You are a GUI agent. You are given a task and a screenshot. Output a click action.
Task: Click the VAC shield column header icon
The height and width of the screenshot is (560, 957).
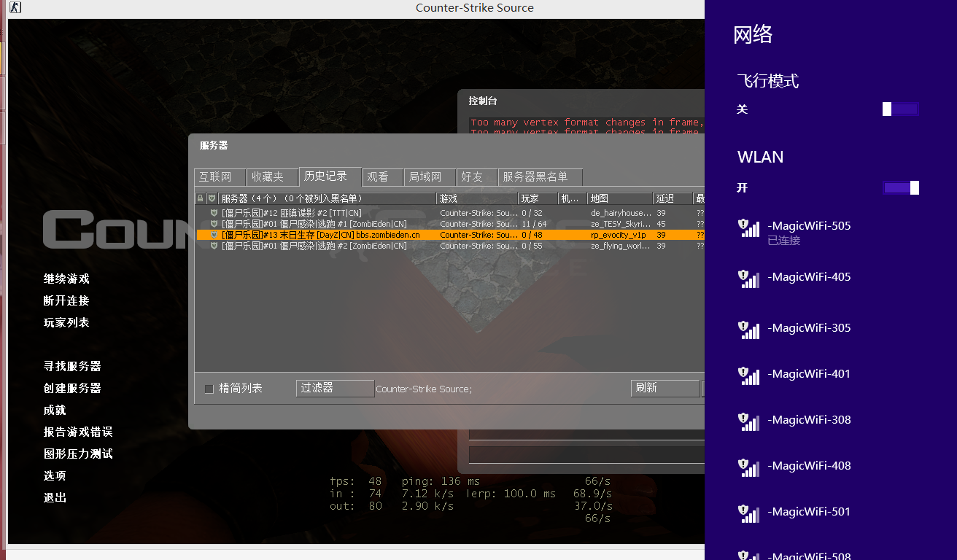tap(212, 198)
